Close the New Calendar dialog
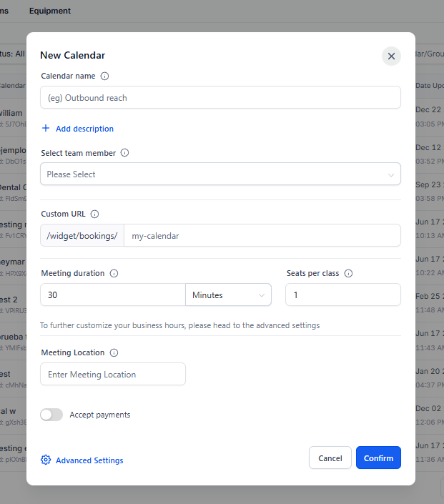444x504 pixels. [x=391, y=56]
